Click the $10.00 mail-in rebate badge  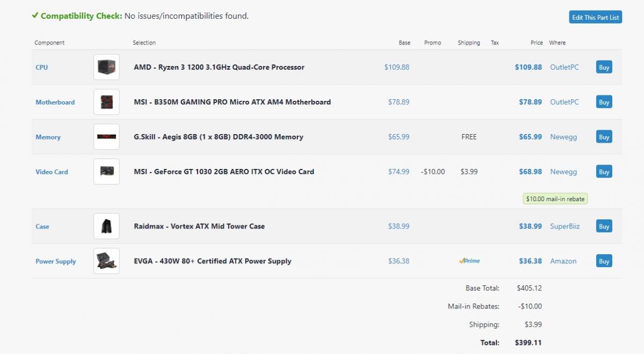click(555, 199)
